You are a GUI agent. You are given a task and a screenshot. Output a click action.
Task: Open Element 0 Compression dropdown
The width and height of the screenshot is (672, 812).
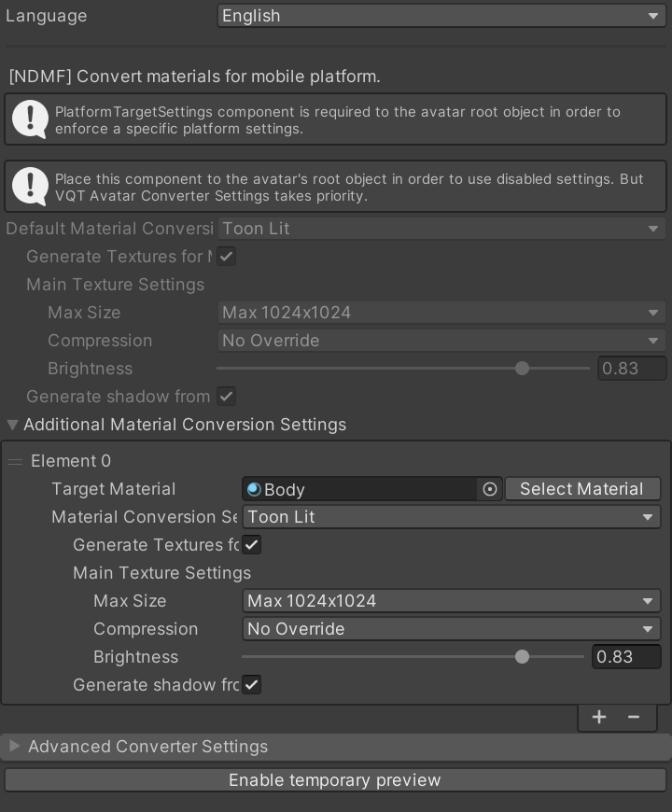(x=452, y=629)
